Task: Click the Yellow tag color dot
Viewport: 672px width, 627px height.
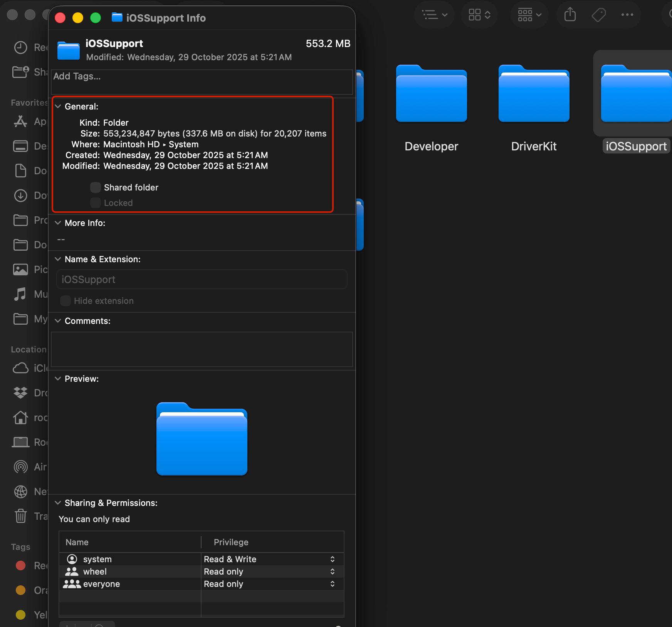Action: pos(20,615)
